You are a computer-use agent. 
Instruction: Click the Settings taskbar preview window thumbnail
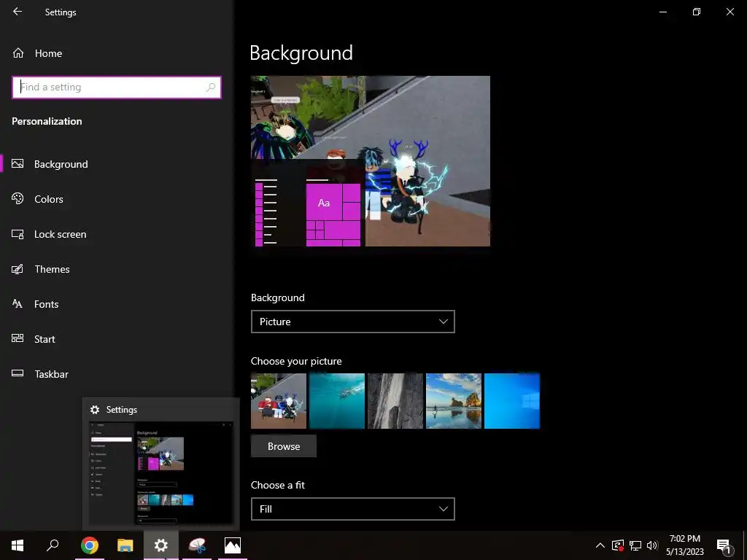pos(161,473)
